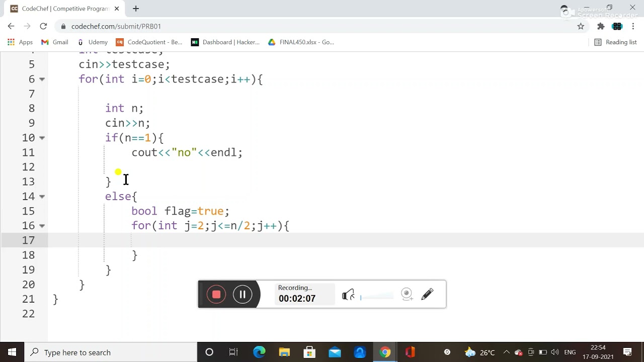Open Microsoft Store from the taskbar
The image size is (644, 362).
click(309, 352)
